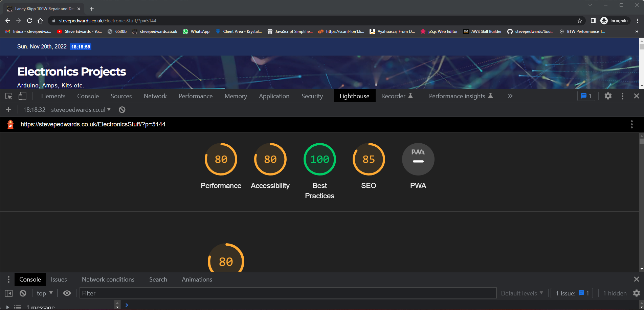This screenshot has width=644, height=310.
Task: Open the Issues drawer tab
Action: point(59,280)
